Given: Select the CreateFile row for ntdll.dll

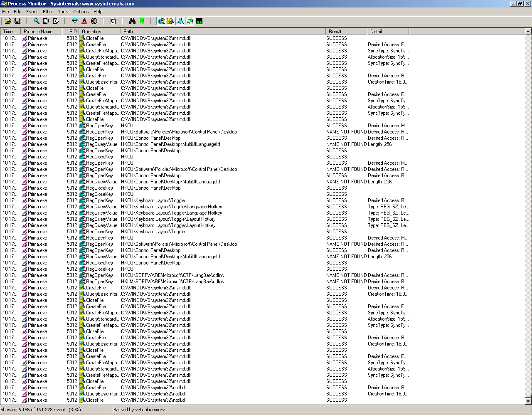Looking at the screenshot, I should tap(263, 388).
